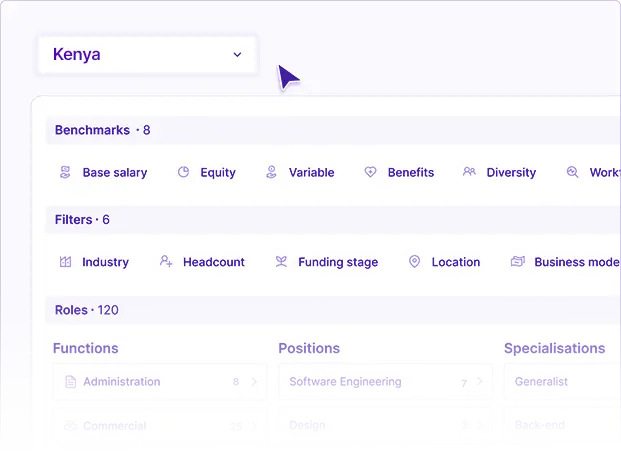
Task: Click the Headcount add-person icon
Action: tap(166, 262)
